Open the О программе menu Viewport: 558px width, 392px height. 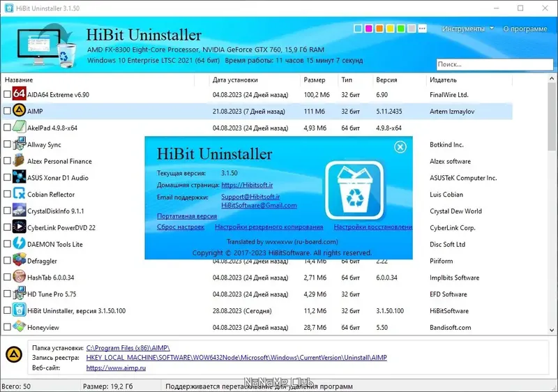tap(525, 29)
